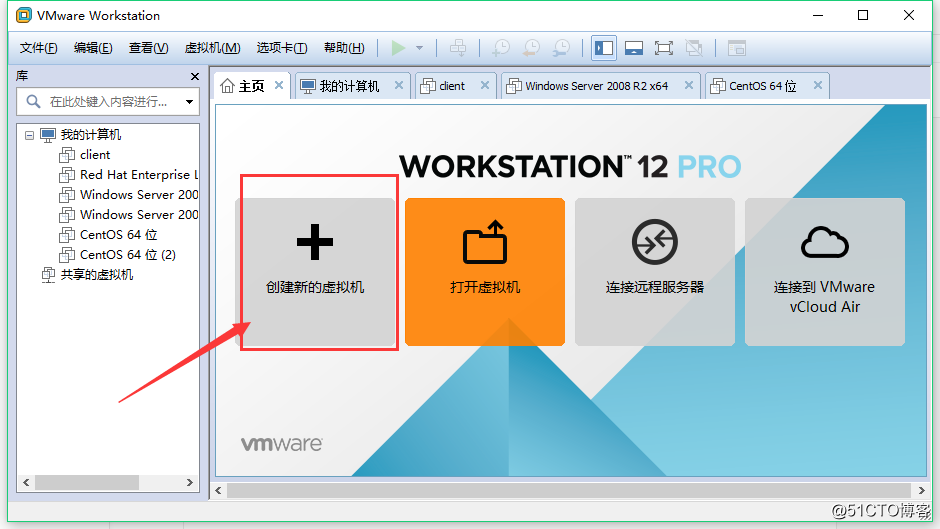Screen dimensions: 940x529
Task: Click the send Ctrl+Alt+Del toolbar icon
Action: click(x=458, y=48)
